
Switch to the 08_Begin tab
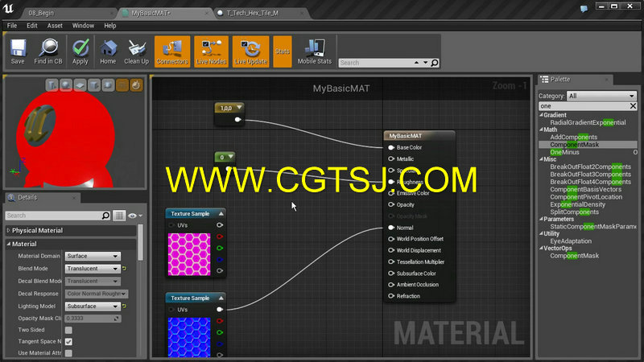click(x=68, y=13)
